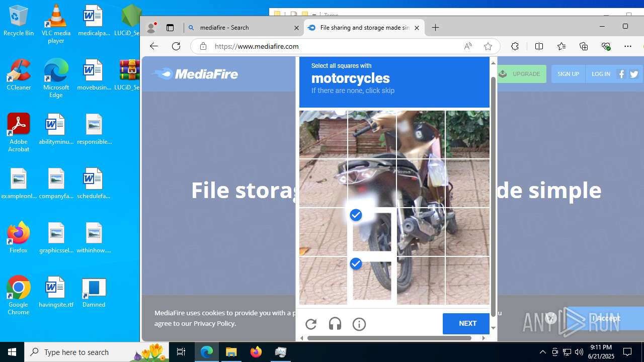Open Read aloud in address bar
Screen dimensions: 644x362
pyautogui.click(x=468, y=46)
